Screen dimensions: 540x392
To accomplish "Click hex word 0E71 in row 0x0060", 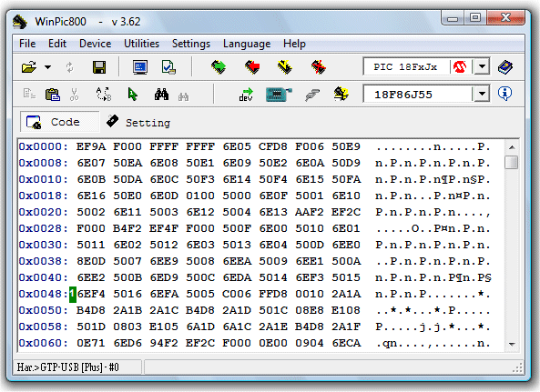I will tap(91, 343).
